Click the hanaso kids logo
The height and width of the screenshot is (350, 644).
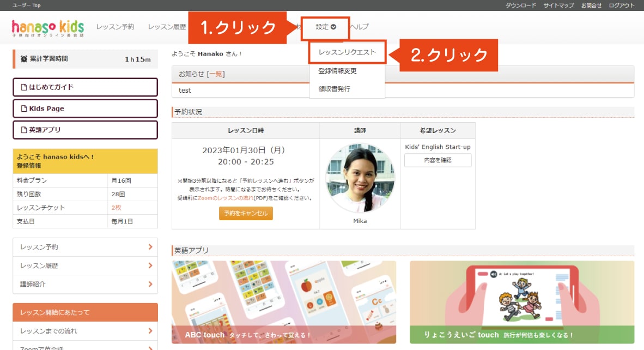(48, 28)
